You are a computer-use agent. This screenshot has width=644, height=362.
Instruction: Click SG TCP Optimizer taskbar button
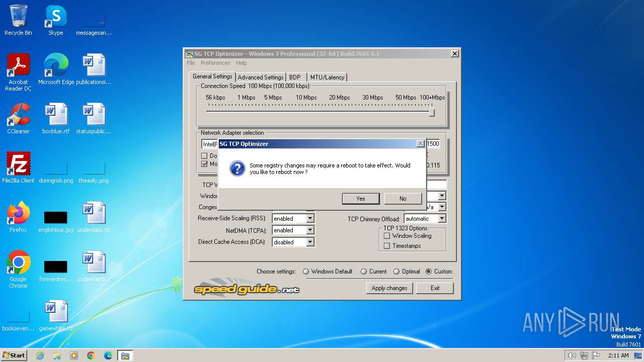point(125,355)
